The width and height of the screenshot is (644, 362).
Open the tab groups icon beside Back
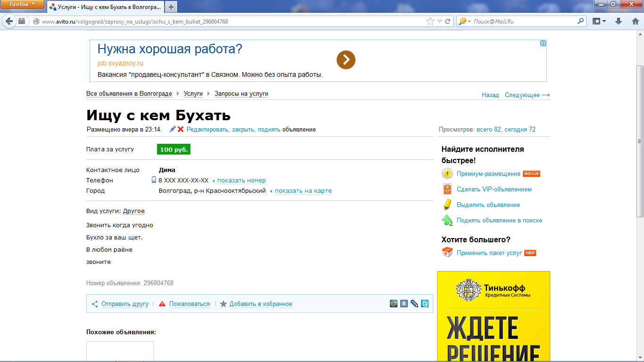pyautogui.click(x=22, y=21)
